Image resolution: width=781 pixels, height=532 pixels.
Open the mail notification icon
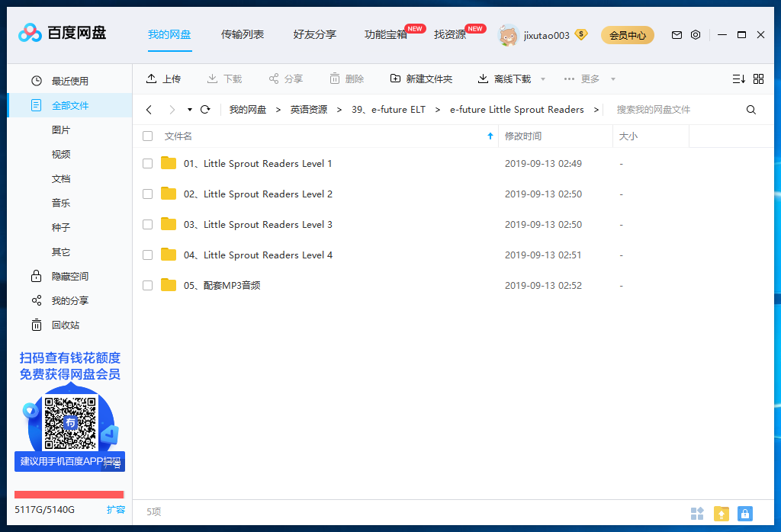[676, 34]
